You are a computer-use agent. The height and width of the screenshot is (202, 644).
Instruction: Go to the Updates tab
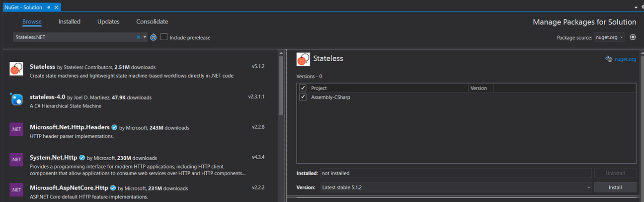pyautogui.click(x=108, y=21)
